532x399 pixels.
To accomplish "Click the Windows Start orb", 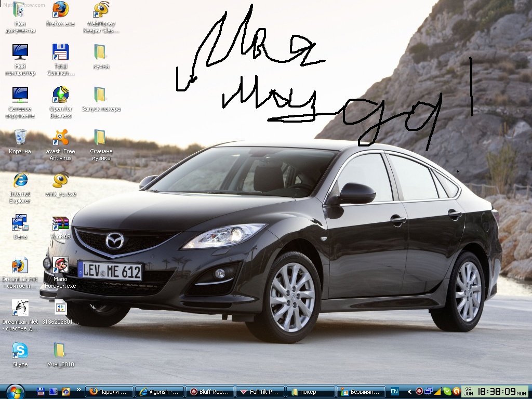I will pyautogui.click(x=15, y=392).
